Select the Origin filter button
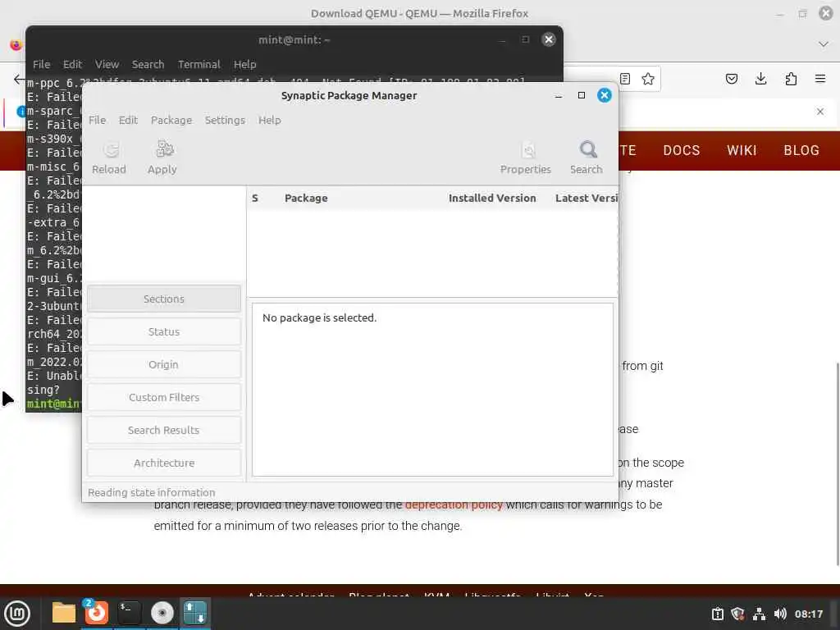840x630 pixels. [164, 364]
